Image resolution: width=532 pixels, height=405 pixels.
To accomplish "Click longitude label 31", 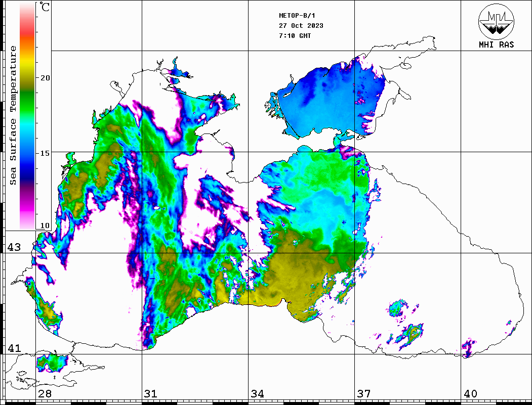I will point(151,394).
